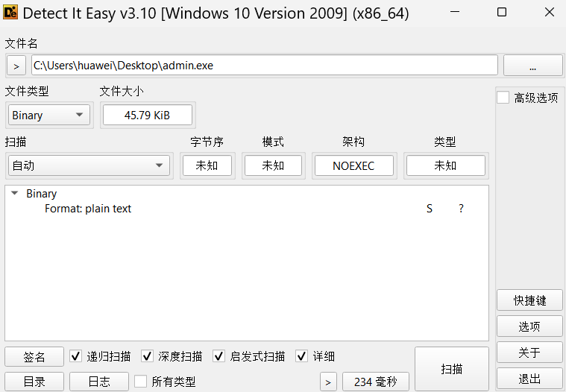Uncheck the 详细 checkbox
The height and width of the screenshot is (392, 566).
coord(302,356)
